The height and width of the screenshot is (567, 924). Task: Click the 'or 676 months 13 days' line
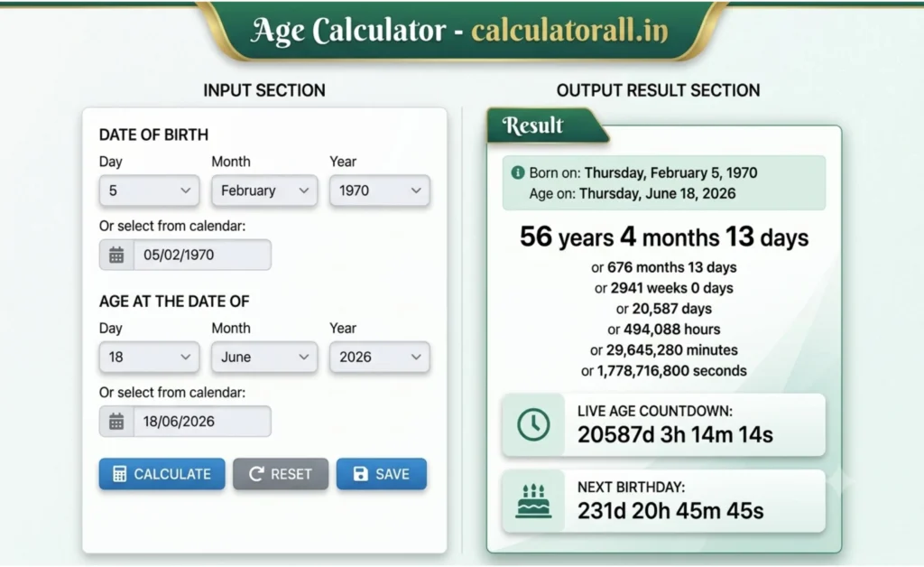click(664, 267)
